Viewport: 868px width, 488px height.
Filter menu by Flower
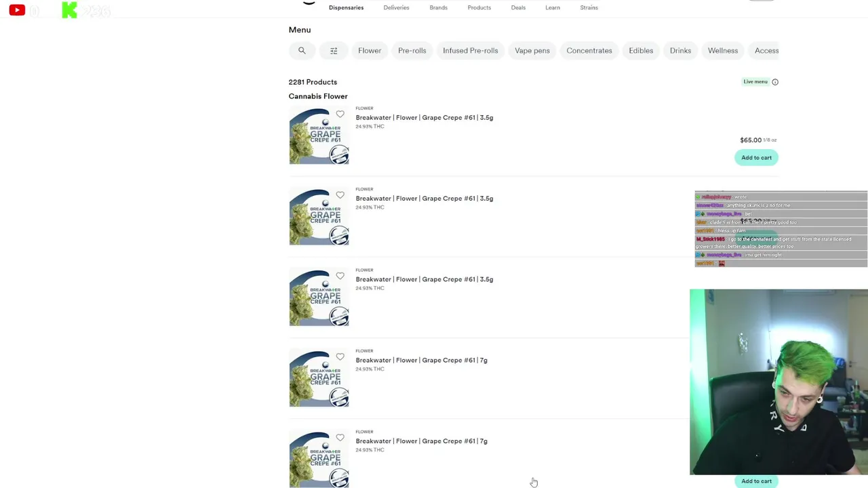click(370, 51)
